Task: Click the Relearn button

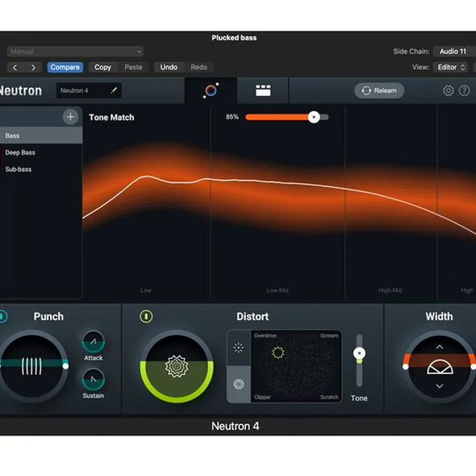Action: (x=379, y=91)
